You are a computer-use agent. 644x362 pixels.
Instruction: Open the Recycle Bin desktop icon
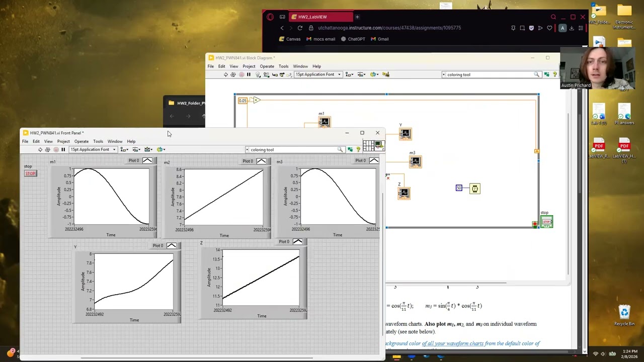click(x=624, y=315)
